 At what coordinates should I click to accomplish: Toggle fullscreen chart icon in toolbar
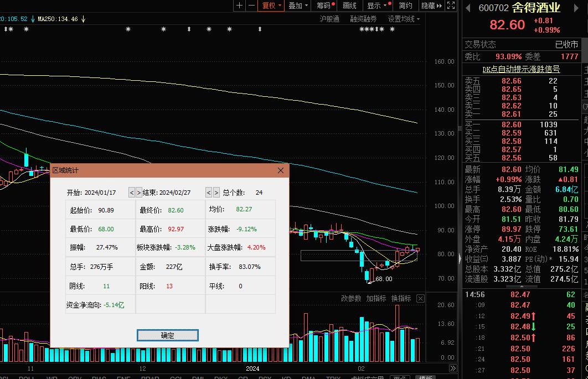[x=451, y=6]
